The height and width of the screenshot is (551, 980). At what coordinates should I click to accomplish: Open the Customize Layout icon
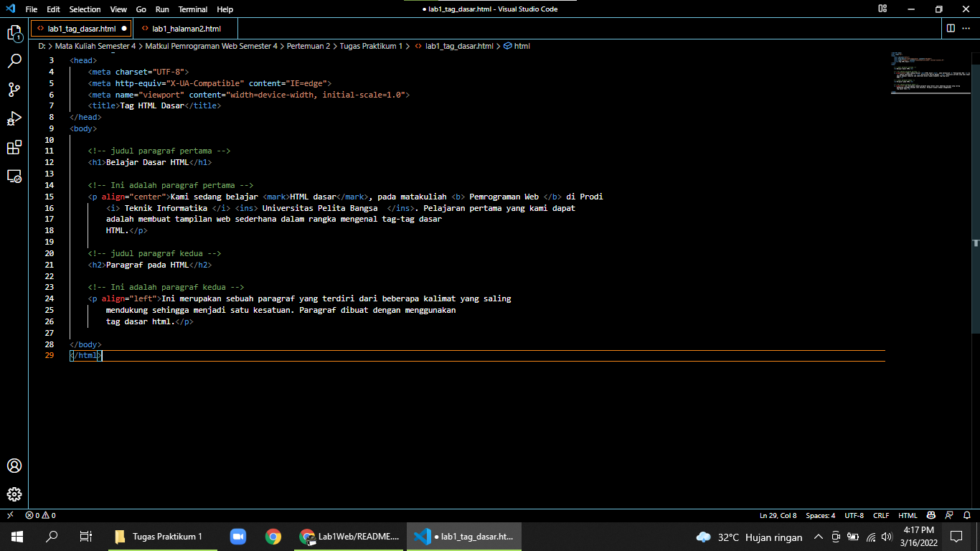pyautogui.click(x=882, y=9)
